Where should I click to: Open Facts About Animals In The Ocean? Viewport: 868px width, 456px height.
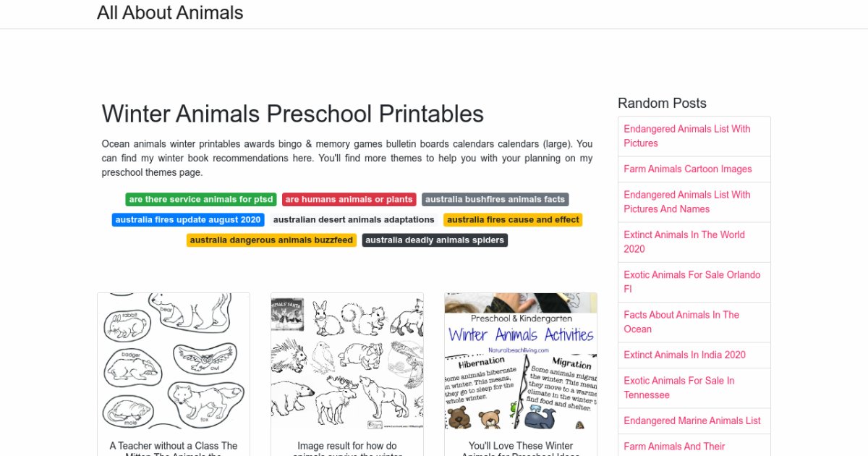point(681,322)
